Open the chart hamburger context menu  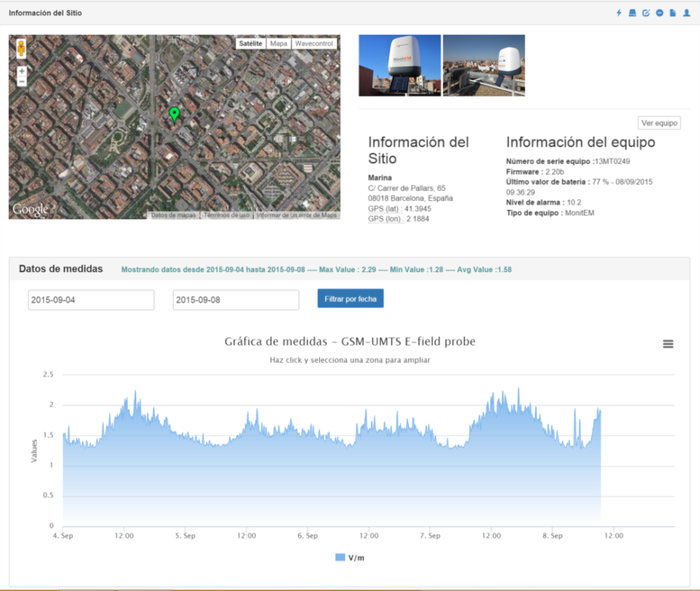point(668,344)
